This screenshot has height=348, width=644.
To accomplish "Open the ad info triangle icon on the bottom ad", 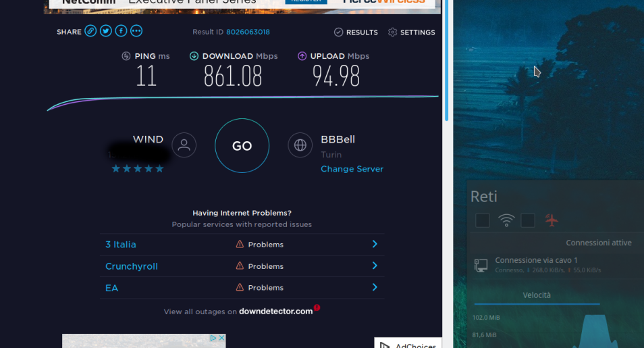I will pyautogui.click(x=213, y=338).
